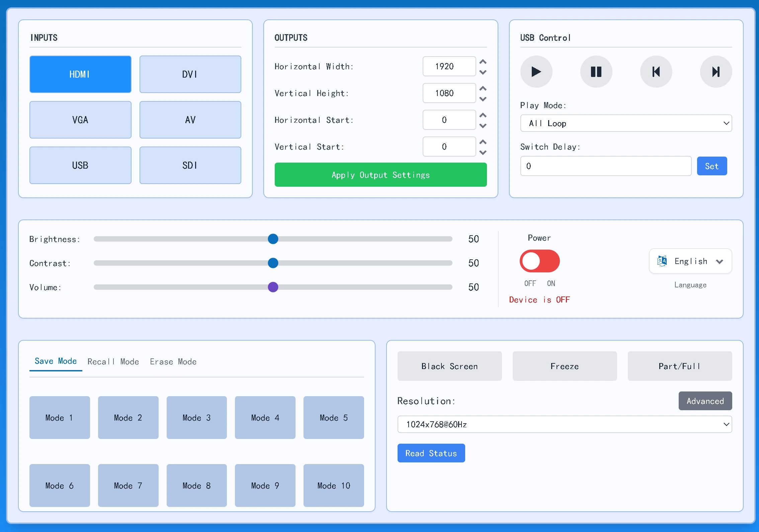The image size is (759, 532).
Task: Save to Mode 8
Action: point(197,485)
